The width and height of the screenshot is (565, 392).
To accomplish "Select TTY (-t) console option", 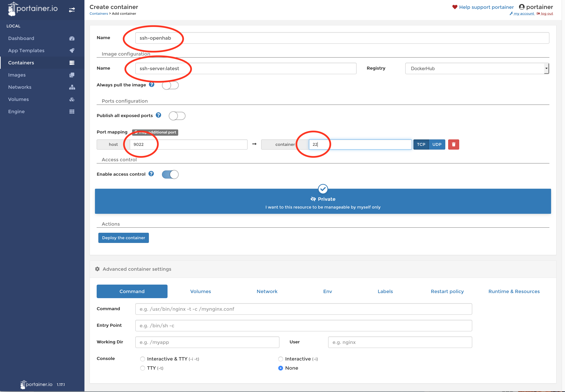I will click(x=143, y=368).
